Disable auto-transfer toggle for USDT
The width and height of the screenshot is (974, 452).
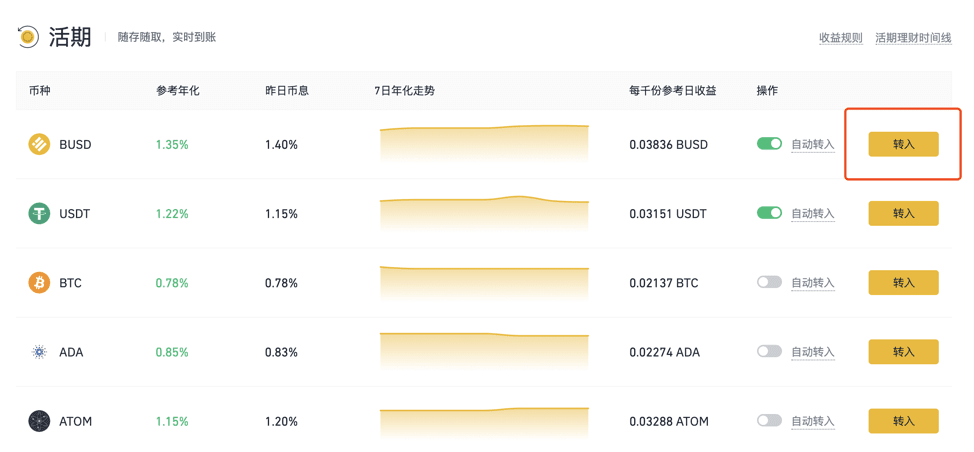(769, 213)
